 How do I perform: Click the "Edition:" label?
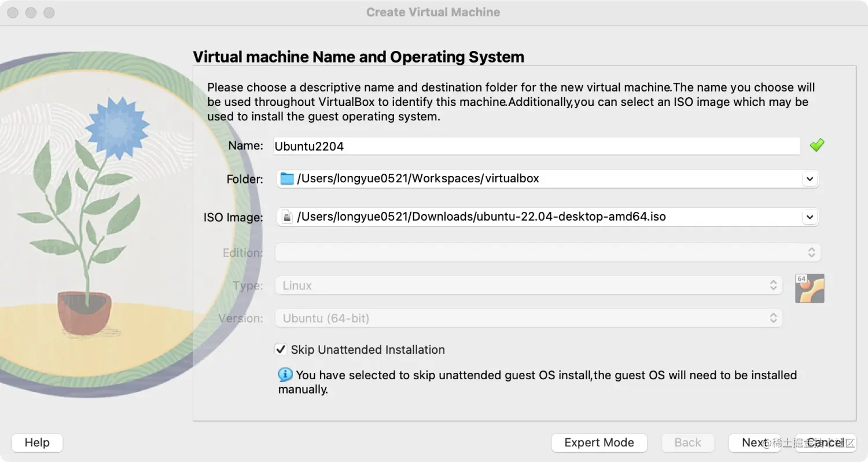pos(242,253)
